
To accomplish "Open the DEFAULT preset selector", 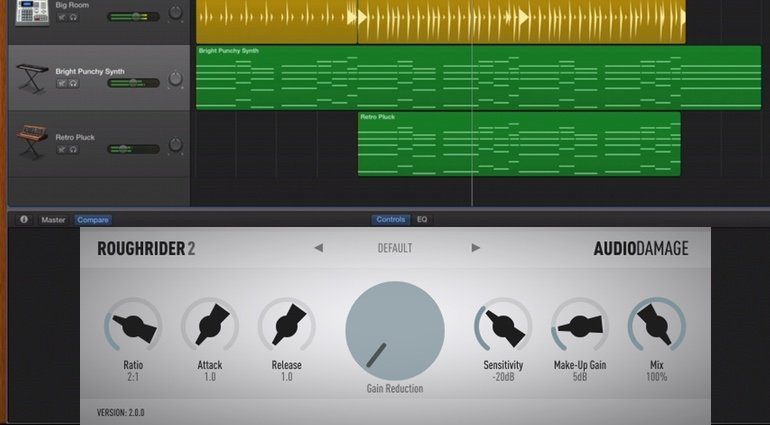I will (395, 248).
